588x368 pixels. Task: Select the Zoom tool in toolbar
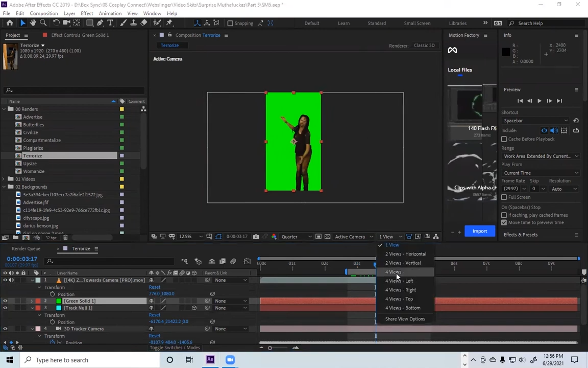tap(43, 23)
